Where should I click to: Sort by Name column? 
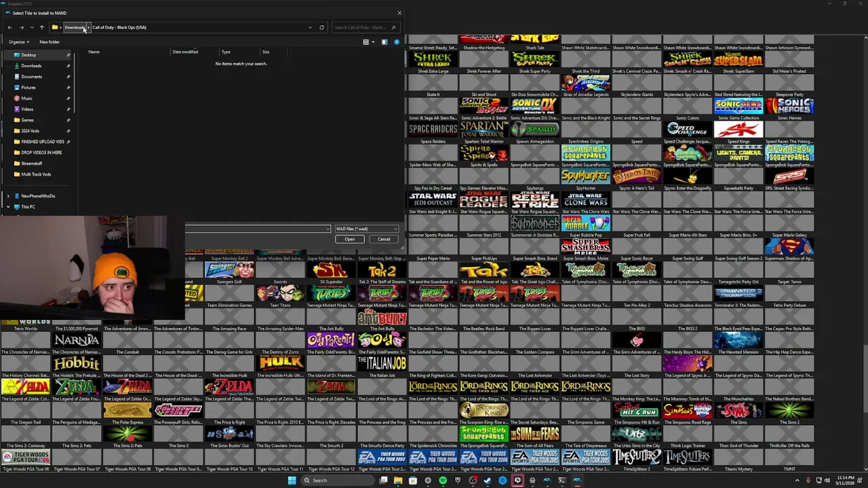tap(94, 52)
